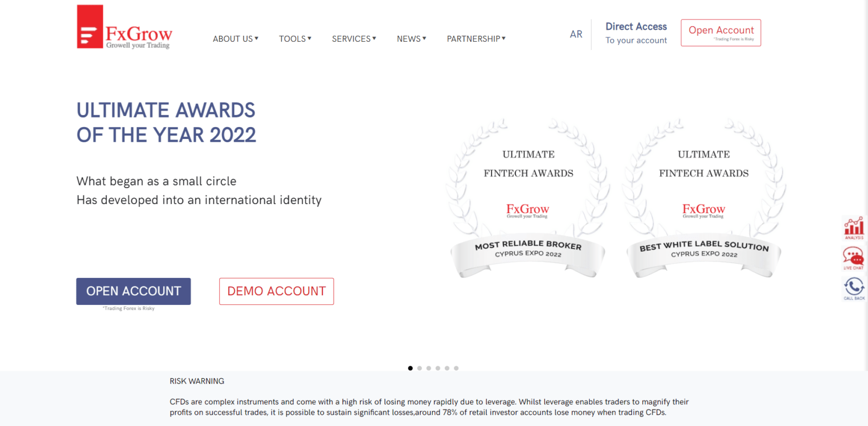Click 'What began as a small circle' text
Viewport: 868px width, 426px height.
click(156, 181)
